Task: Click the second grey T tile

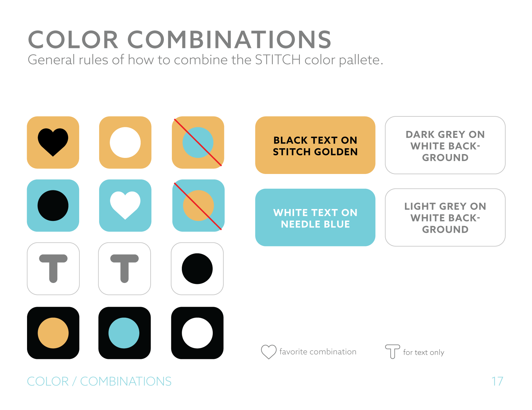Action: point(125,269)
